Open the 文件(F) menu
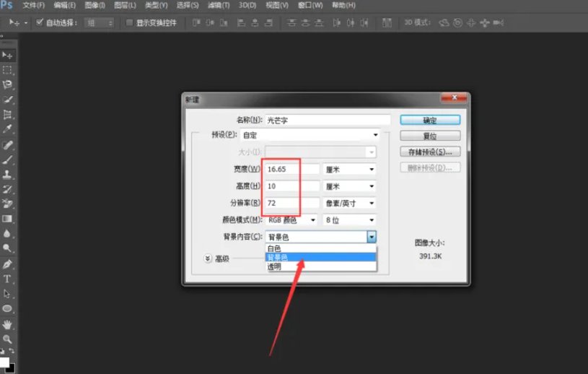Viewport: 588px width, 374px height. point(34,5)
